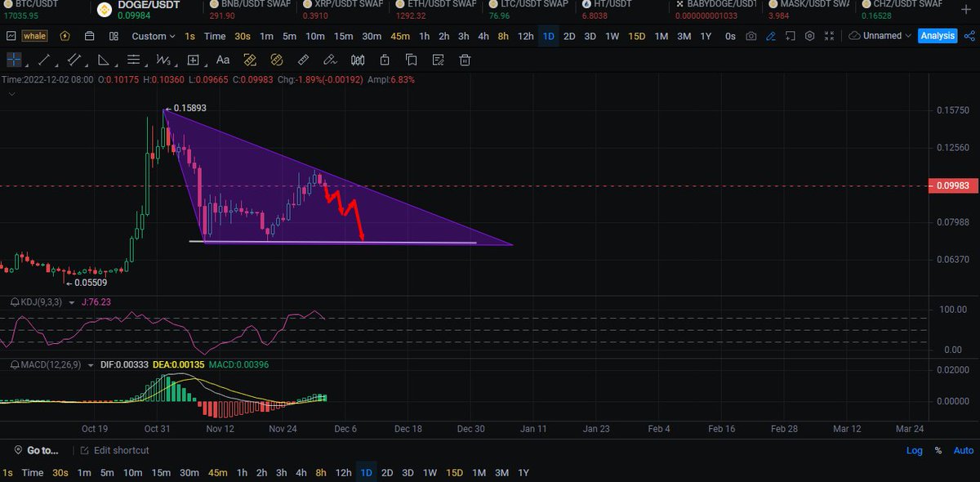Select the 1D interval in the top toolbar
The width and height of the screenshot is (980, 482).
coord(549,36)
